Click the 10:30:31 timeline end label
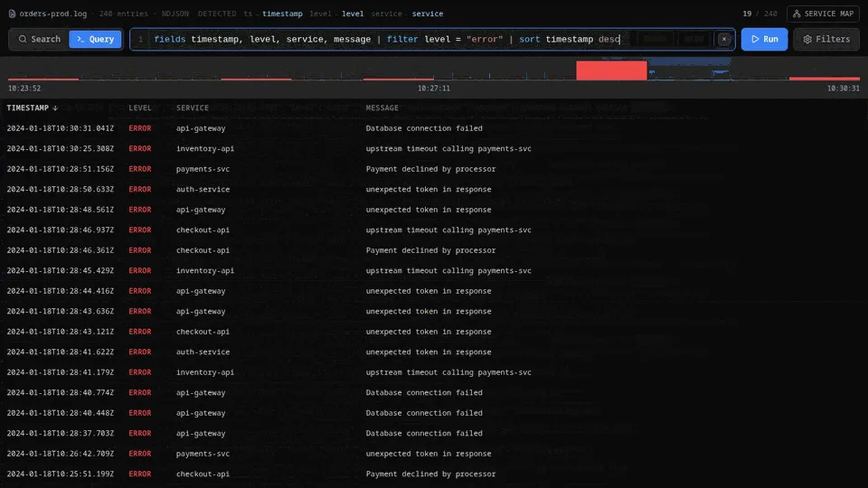The height and width of the screenshot is (488, 868). (843, 89)
